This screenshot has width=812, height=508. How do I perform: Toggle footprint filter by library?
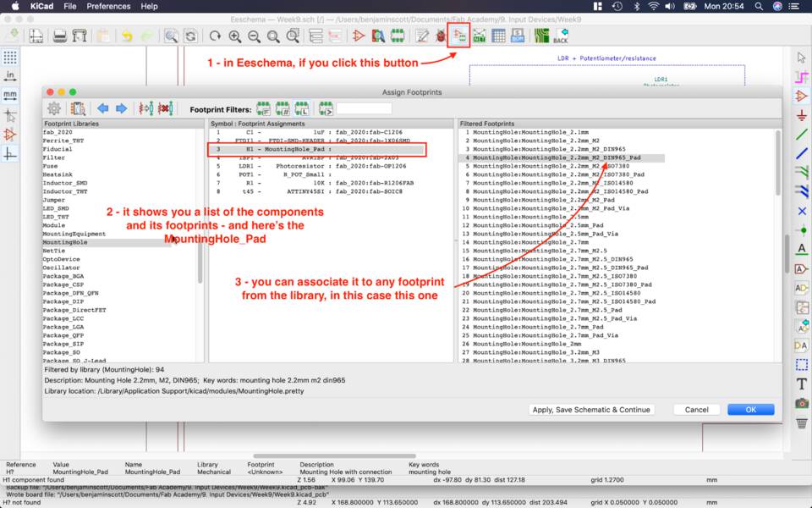pos(302,109)
